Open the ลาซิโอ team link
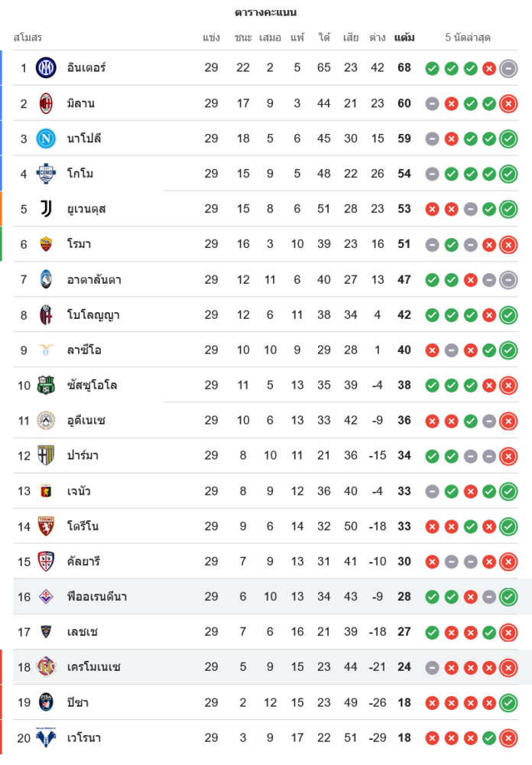Viewport: 532px width, 765px height. pyautogui.click(x=84, y=350)
